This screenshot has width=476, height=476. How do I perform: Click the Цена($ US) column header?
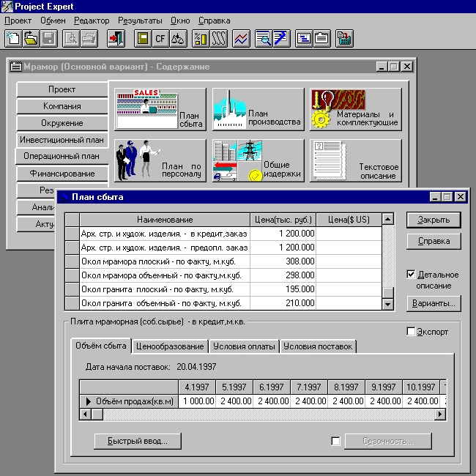(x=349, y=220)
